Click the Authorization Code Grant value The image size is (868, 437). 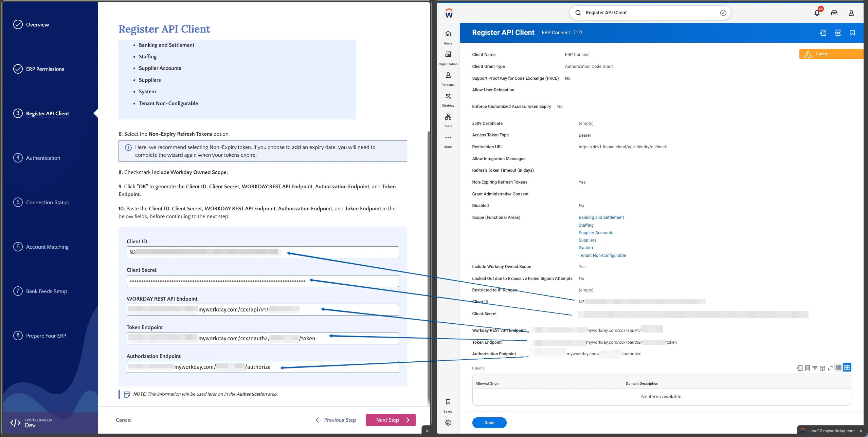point(589,66)
